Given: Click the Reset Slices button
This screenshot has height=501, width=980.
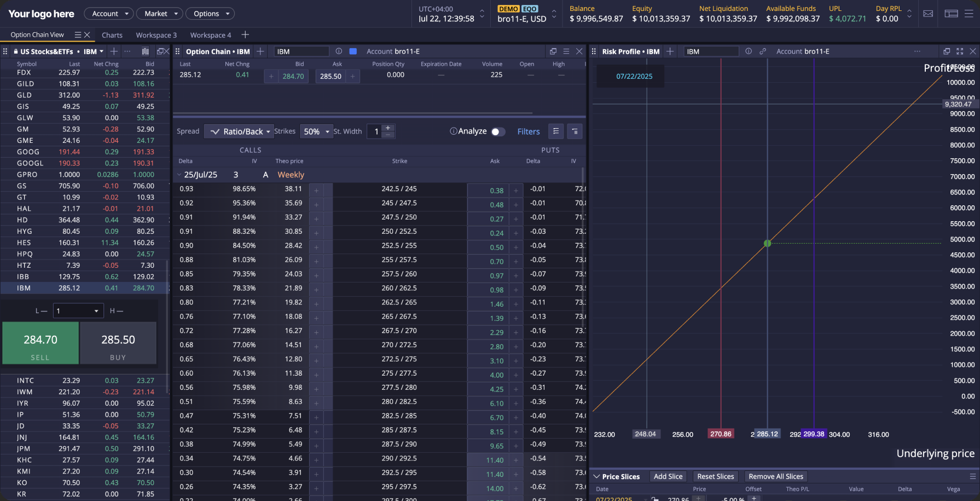Looking at the screenshot, I should 715,476.
